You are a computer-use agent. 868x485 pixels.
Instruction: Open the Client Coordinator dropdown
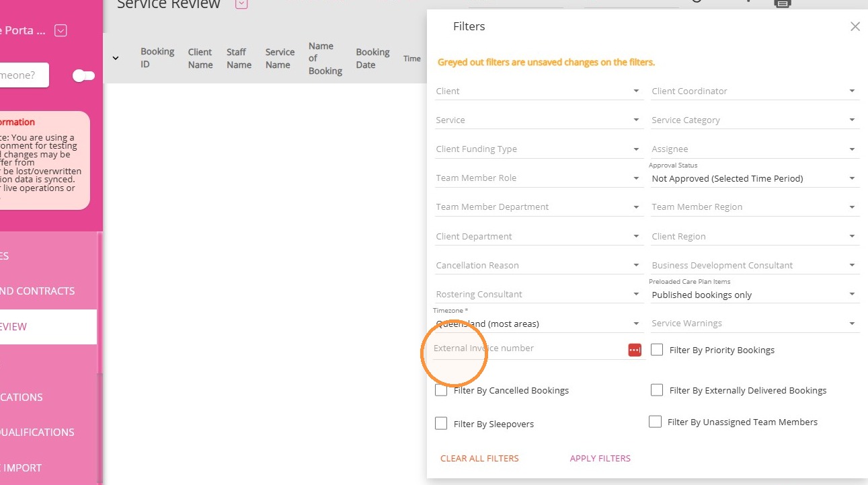tap(754, 91)
